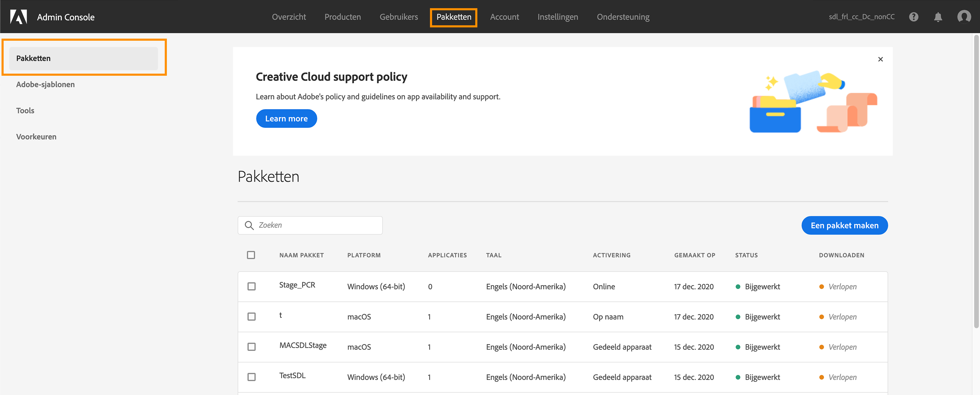
Task: Open the Gebruikers tab
Action: tap(398, 17)
